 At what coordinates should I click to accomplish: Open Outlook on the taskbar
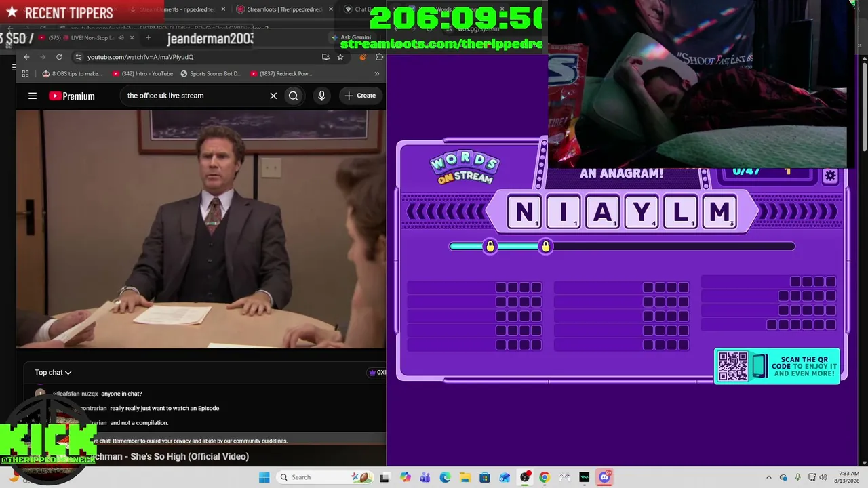click(x=505, y=477)
